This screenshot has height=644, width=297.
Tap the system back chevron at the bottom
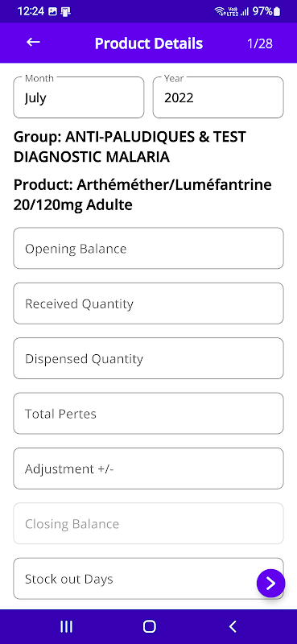233,626
